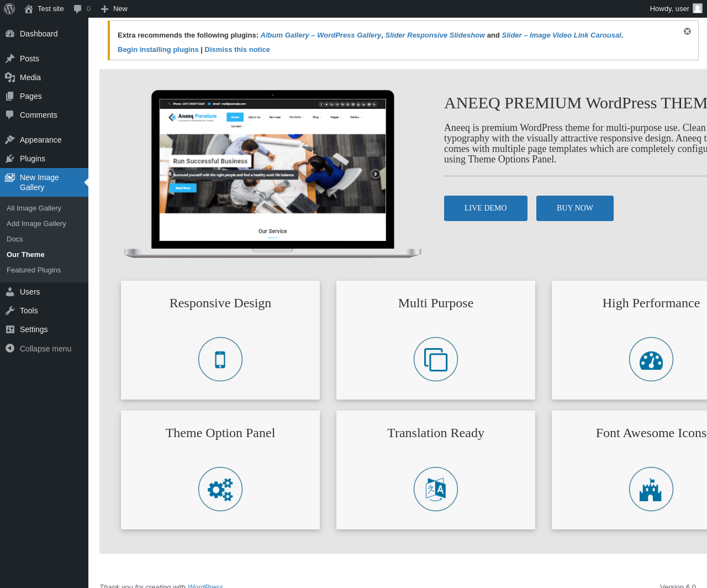
Task: Click the Font Awesome Icons card title
Action: click(651, 433)
